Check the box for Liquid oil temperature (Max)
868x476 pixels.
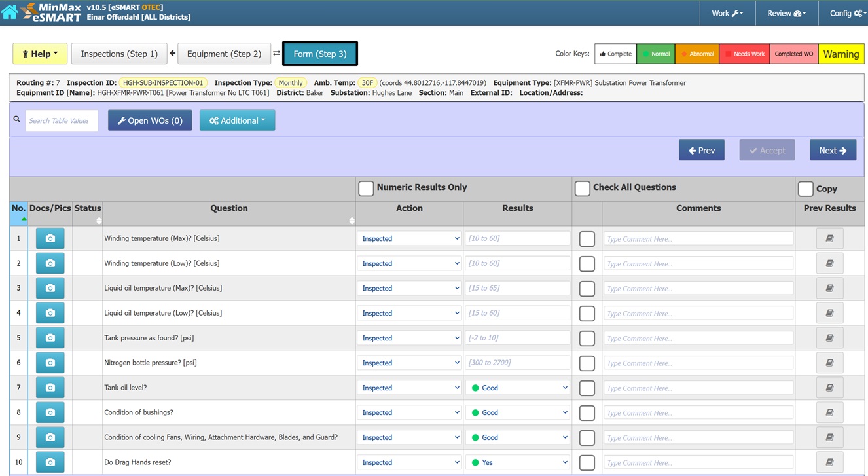(x=587, y=289)
